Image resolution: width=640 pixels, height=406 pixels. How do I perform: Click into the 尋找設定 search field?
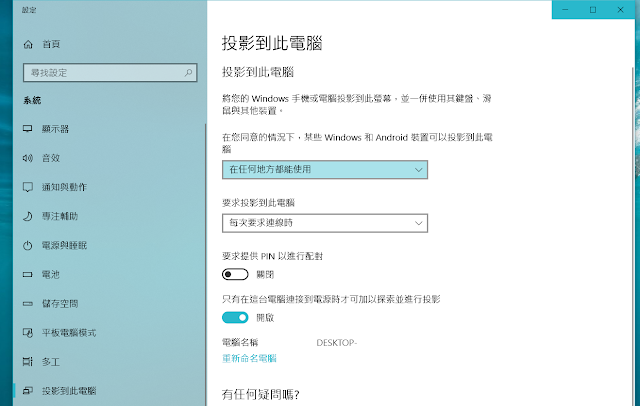[x=110, y=73]
